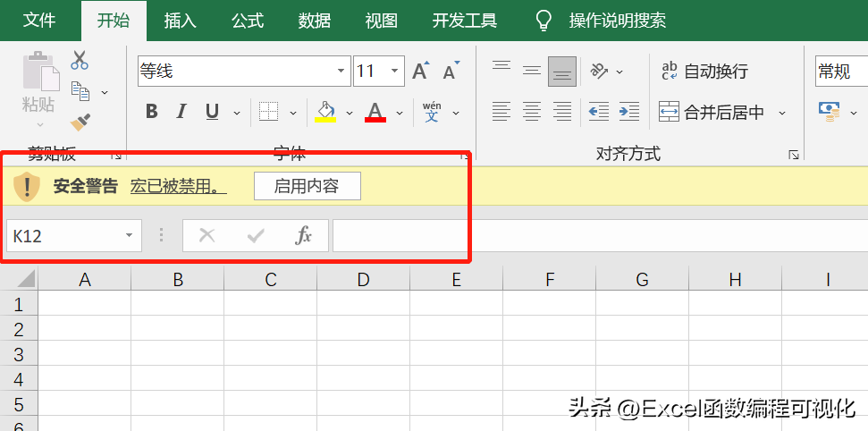Open the 常规 number format box
The width and height of the screenshot is (868, 431).
pyautogui.click(x=842, y=71)
